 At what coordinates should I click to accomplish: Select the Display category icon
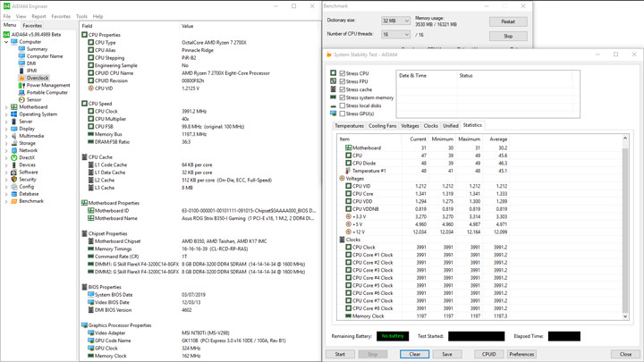click(14, 129)
